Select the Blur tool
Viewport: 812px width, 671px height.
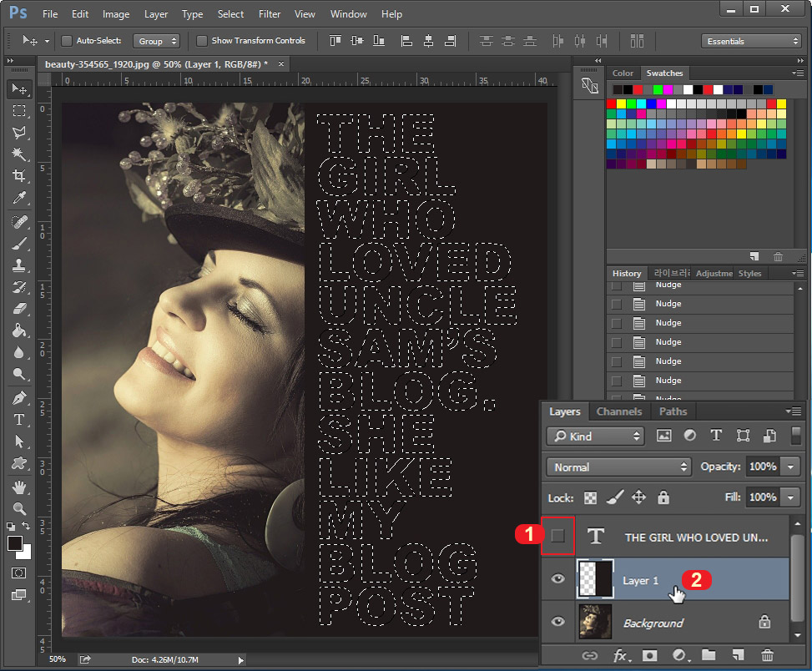(x=19, y=352)
